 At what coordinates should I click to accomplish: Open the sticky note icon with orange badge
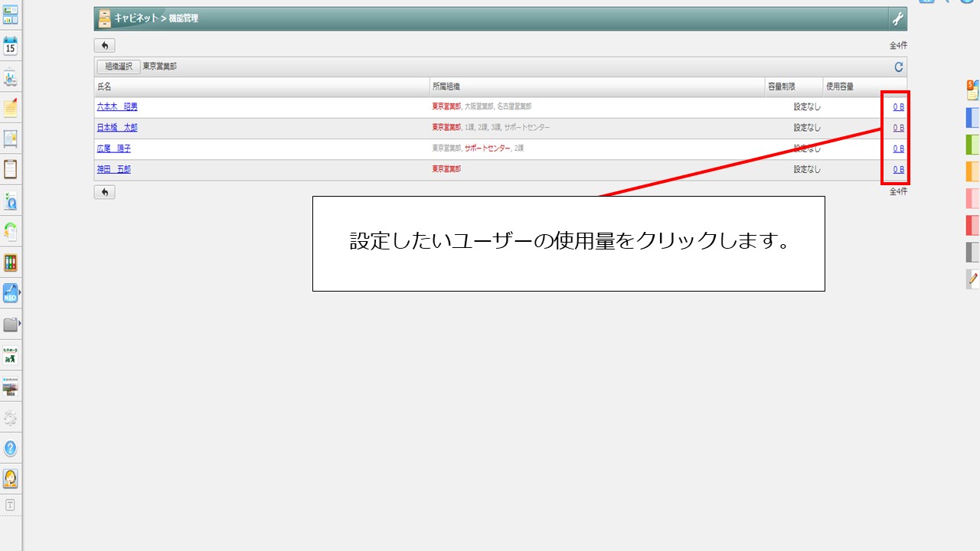(972, 90)
